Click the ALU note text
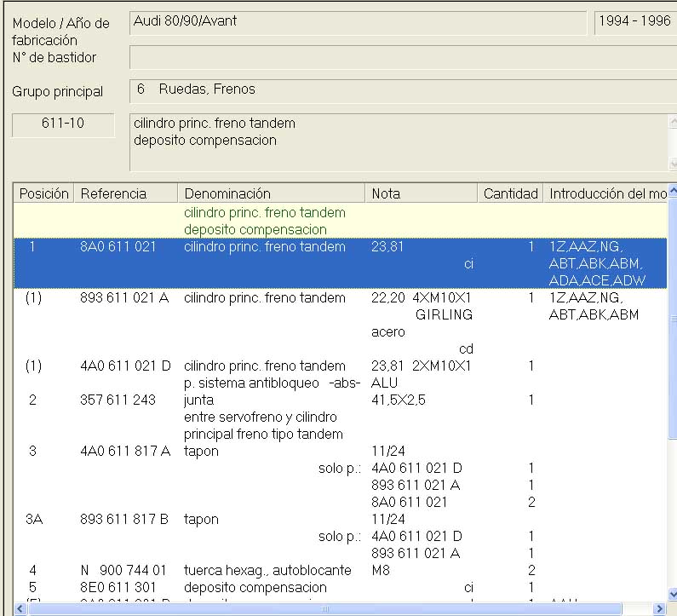The width and height of the screenshot is (677, 616). tap(384, 383)
